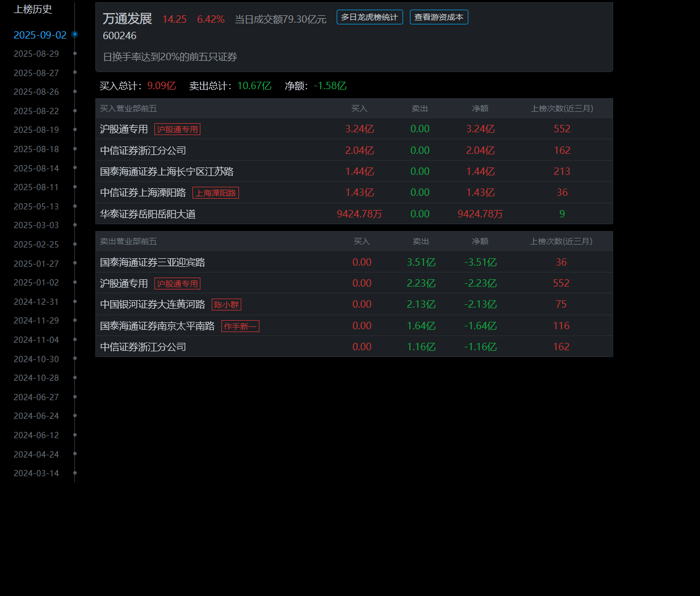Select history date 2025-08-18
This screenshot has height=596, width=700.
coord(36,149)
